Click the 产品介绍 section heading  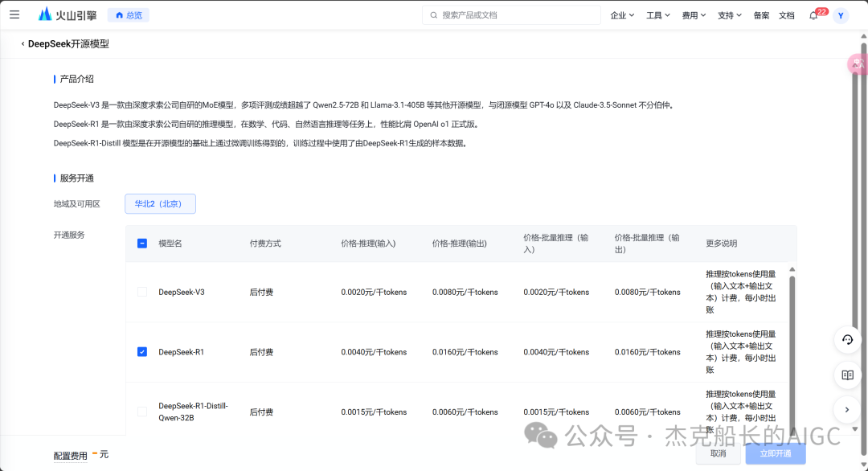pyautogui.click(x=76, y=79)
